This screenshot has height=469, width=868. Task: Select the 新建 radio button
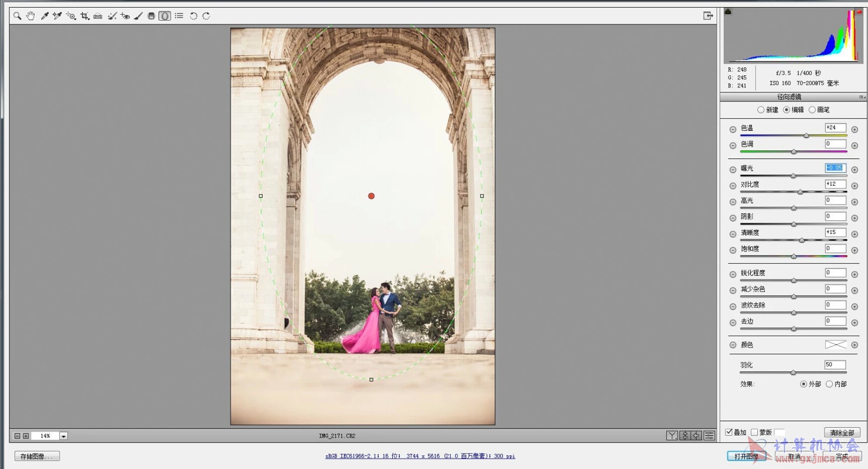click(761, 110)
